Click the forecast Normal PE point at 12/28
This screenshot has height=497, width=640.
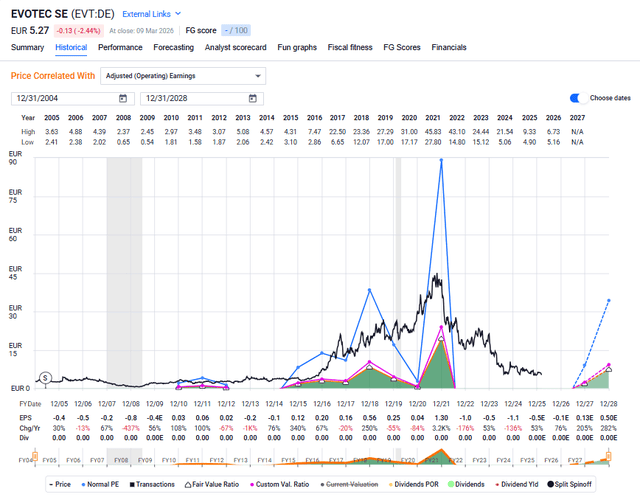click(609, 300)
